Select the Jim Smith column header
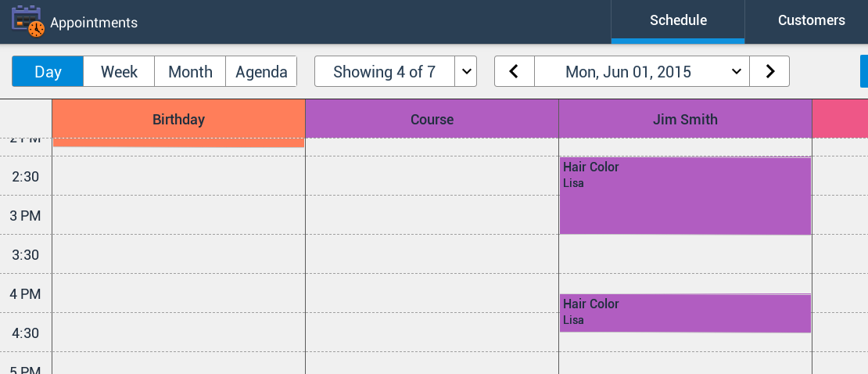The width and height of the screenshot is (868, 374). point(685,119)
